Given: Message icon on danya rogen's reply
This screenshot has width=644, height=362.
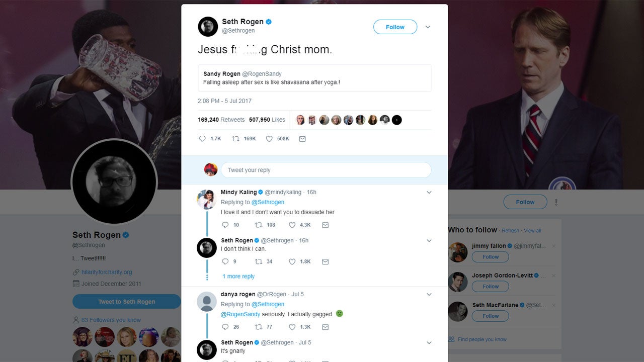Looking at the screenshot, I should tap(325, 327).
